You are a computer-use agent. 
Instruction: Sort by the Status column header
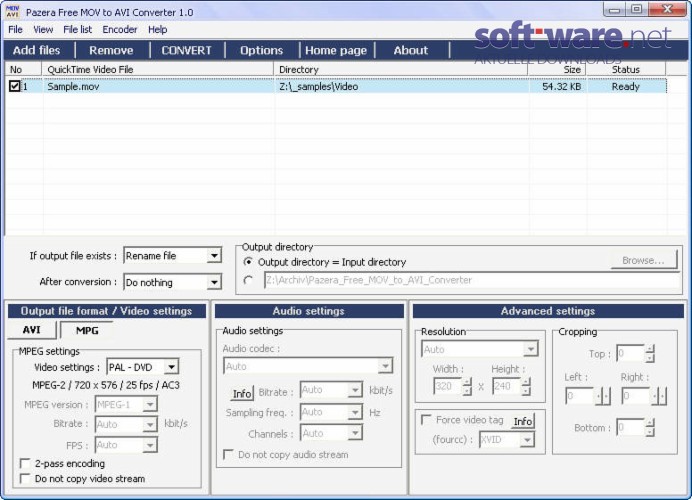pos(626,69)
